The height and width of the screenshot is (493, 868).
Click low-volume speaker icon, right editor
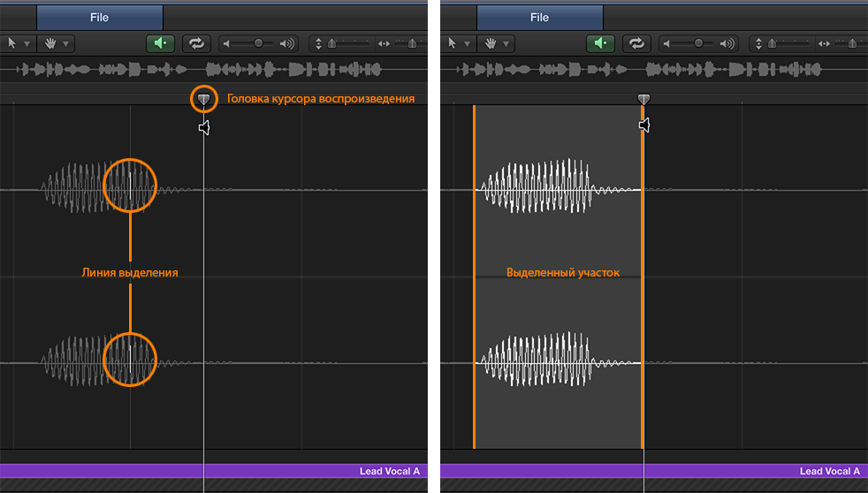(x=666, y=43)
